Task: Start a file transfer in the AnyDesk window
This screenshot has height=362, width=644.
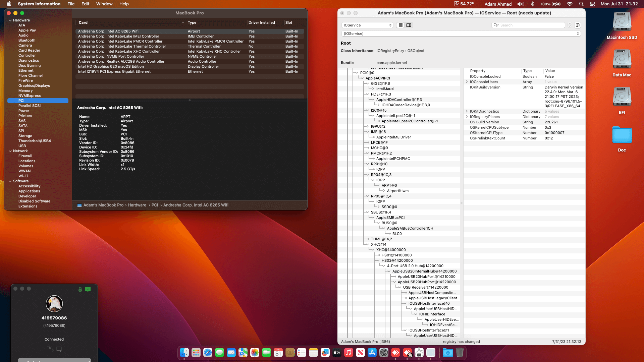Action: point(50,349)
